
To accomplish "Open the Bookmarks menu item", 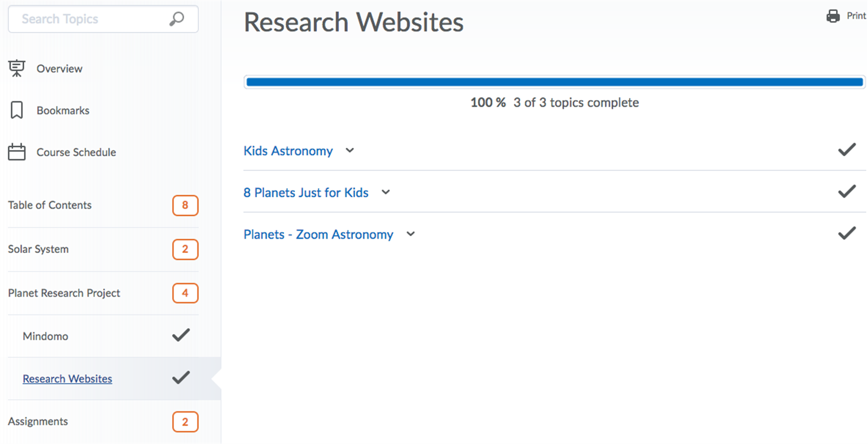I will click(x=63, y=110).
